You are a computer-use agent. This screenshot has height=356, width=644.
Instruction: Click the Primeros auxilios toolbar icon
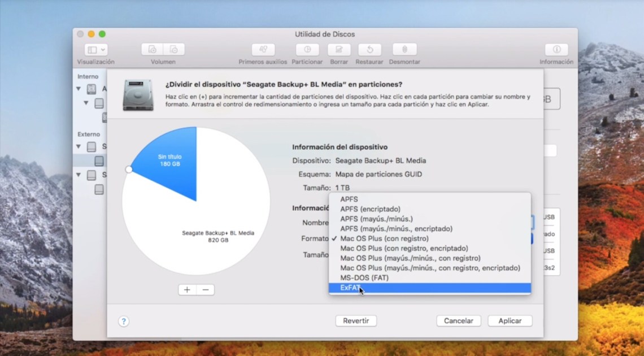263,50
